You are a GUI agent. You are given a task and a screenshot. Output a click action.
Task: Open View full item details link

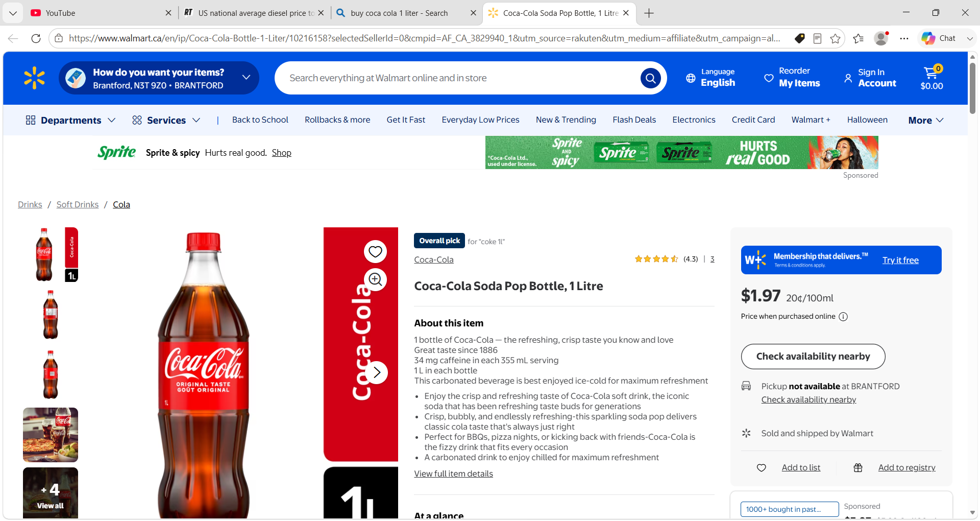[453, 473]
